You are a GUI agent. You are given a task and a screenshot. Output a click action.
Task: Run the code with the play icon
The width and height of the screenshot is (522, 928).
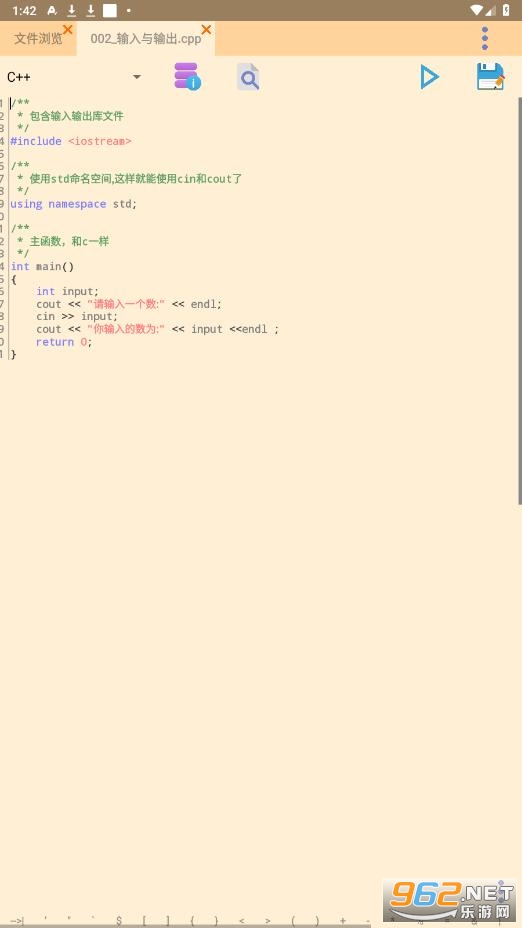click(429, 77)
